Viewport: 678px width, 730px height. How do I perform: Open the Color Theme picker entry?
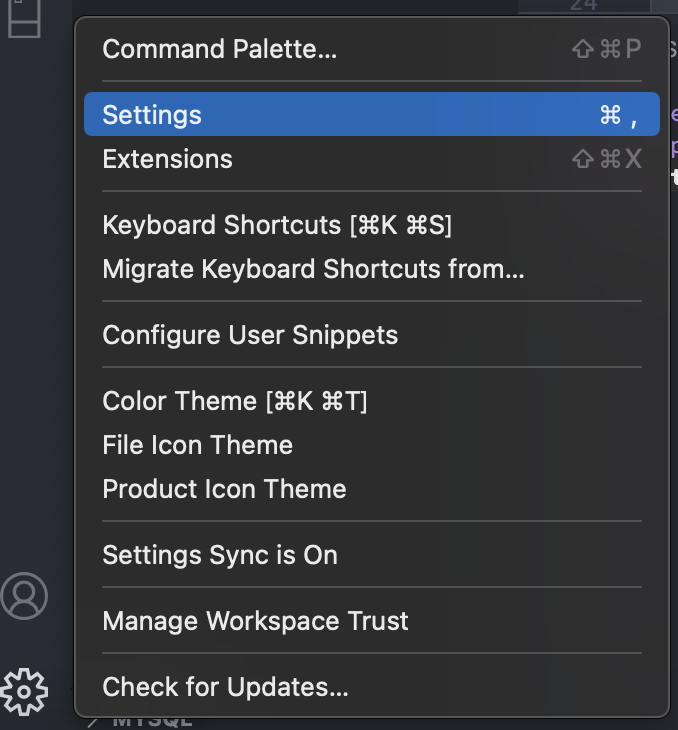pyautogui.click(x=235, y=401)
